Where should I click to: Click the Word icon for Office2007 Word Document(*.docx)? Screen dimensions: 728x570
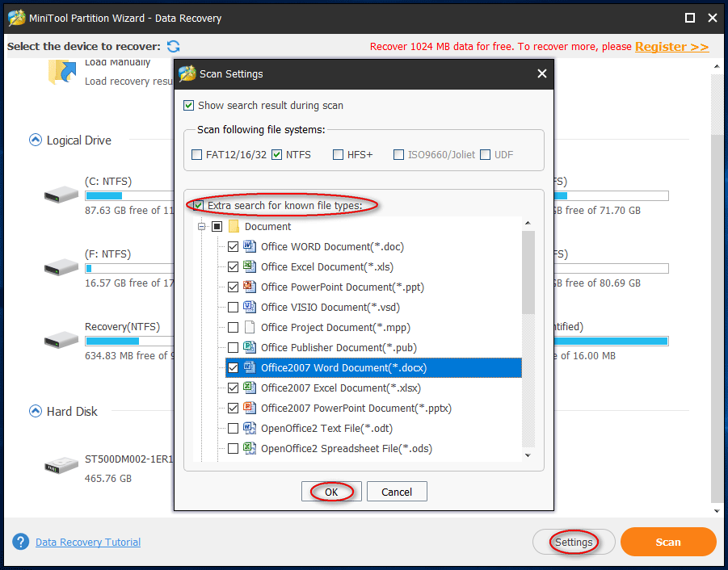click(250, 367)
